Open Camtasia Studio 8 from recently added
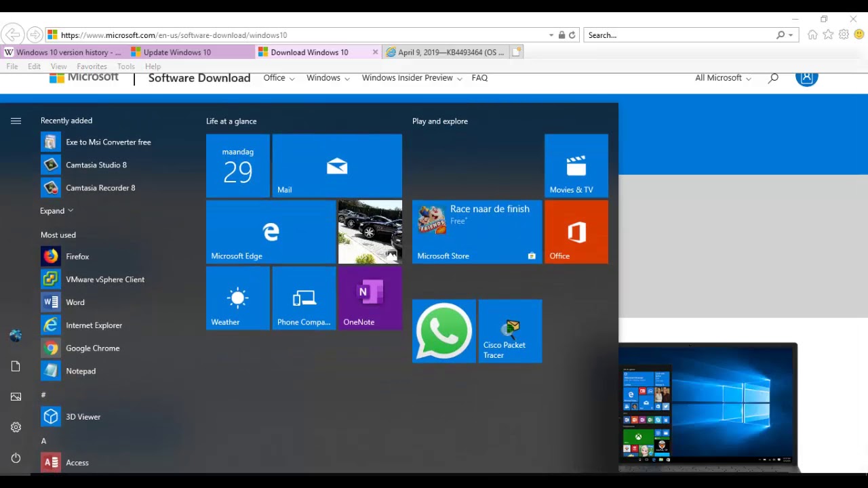 84,165
